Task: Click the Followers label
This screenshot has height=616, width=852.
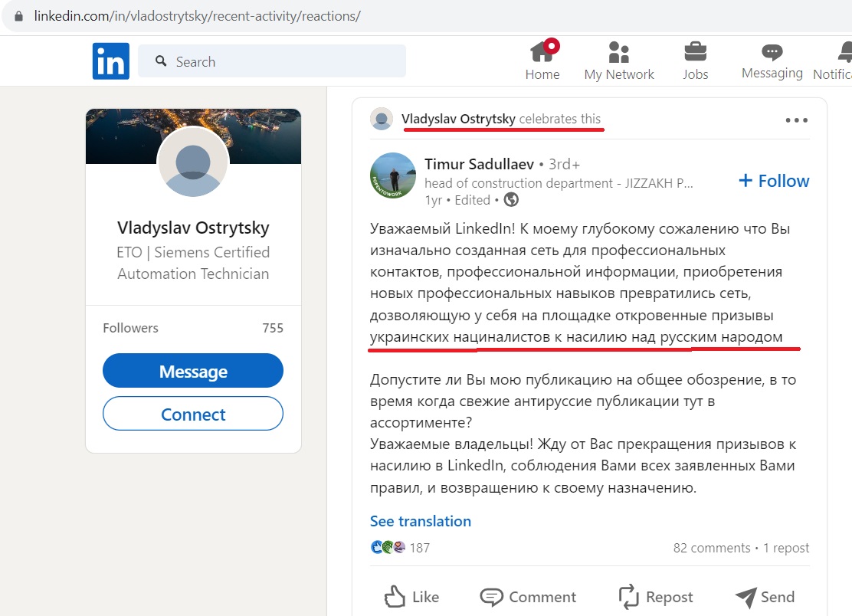Action: (x=130, y=328)
